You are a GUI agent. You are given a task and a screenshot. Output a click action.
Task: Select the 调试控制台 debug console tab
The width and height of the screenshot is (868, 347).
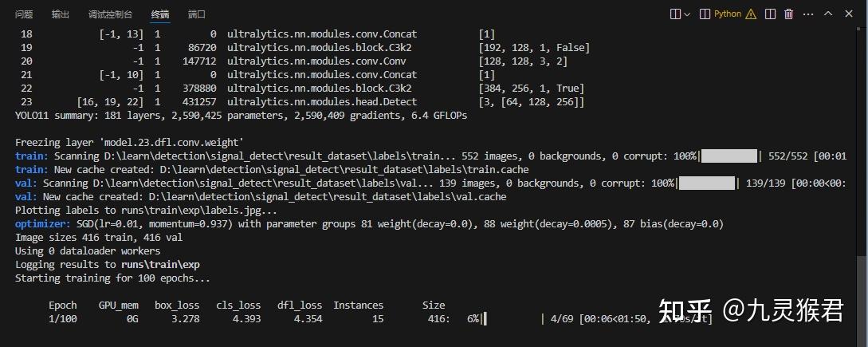(x=109, y=14)
